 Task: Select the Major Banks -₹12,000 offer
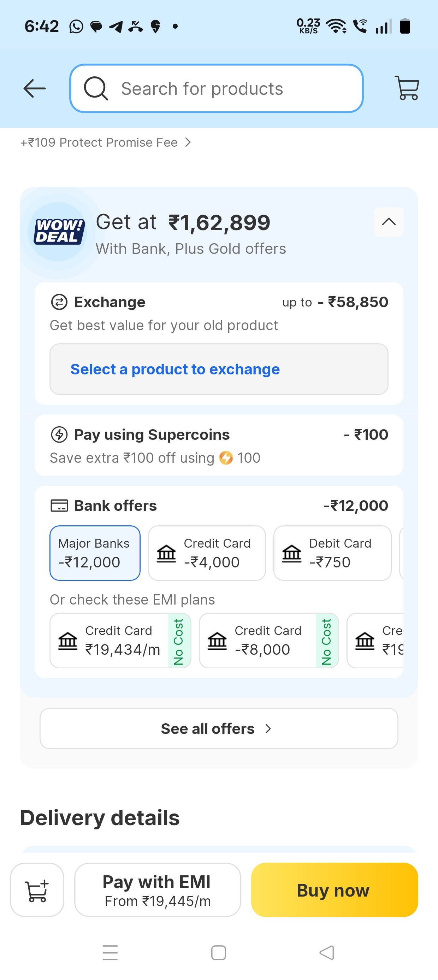pyautogui.click(x=95, y=553)
